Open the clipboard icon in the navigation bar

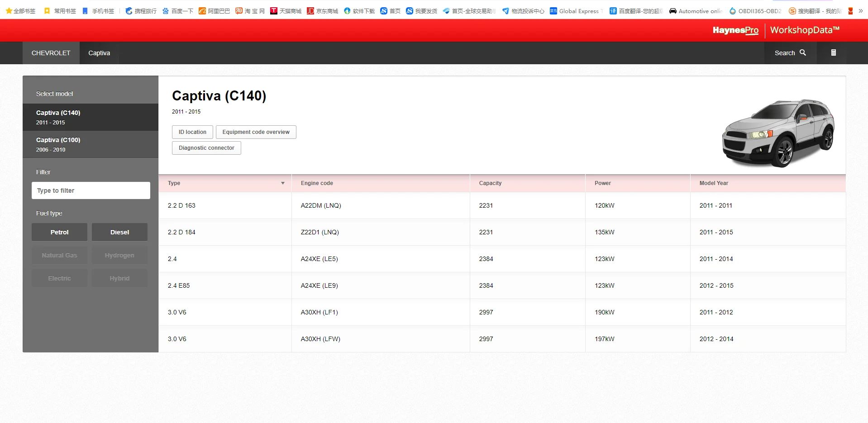coord(833,53)
